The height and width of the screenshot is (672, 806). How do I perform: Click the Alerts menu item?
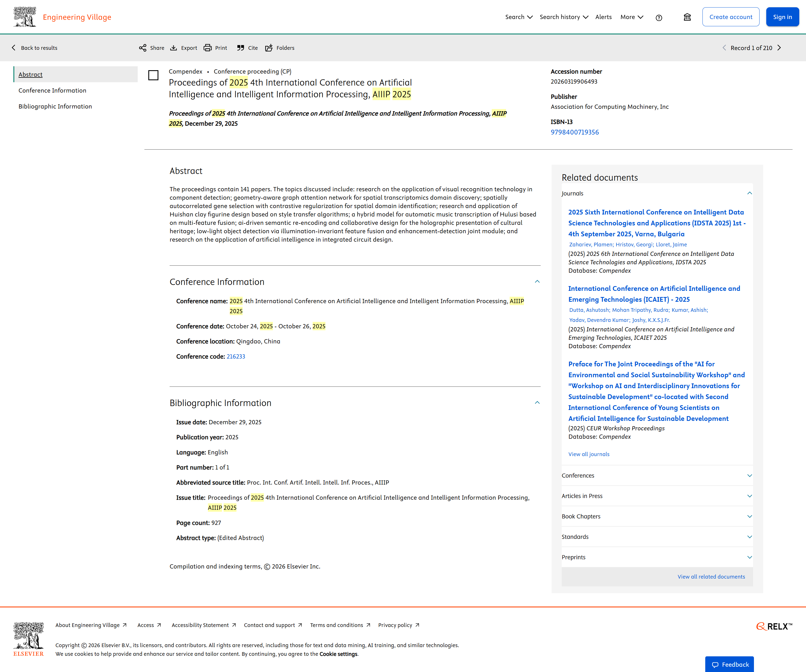coord(603,17)
